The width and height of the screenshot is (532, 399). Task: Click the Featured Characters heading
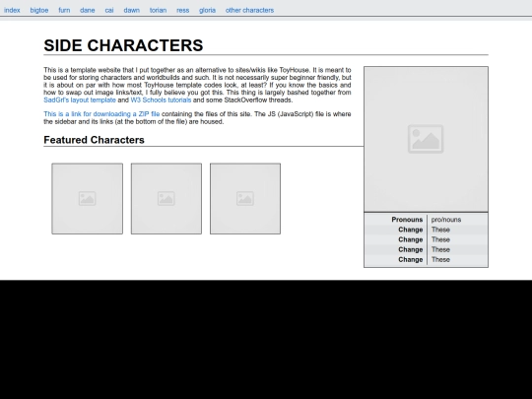click(x=94, y=140)
